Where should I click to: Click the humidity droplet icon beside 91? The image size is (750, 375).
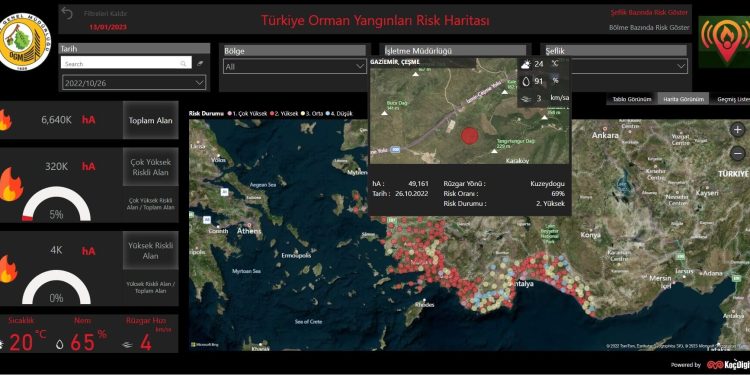click(526, 81)
